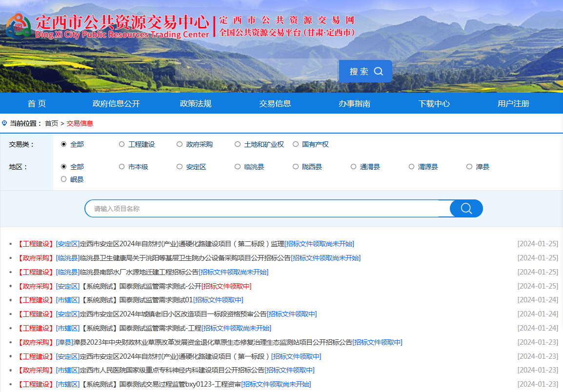Click the top search magnifier button
This screenshot has width=563, height=392.
point(365,71)
